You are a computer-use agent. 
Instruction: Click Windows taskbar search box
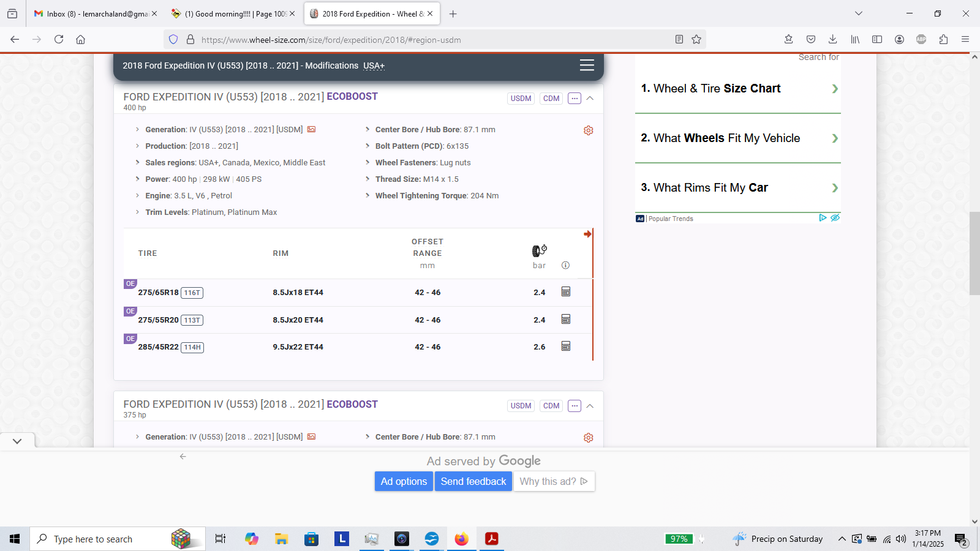click(118, 539)
